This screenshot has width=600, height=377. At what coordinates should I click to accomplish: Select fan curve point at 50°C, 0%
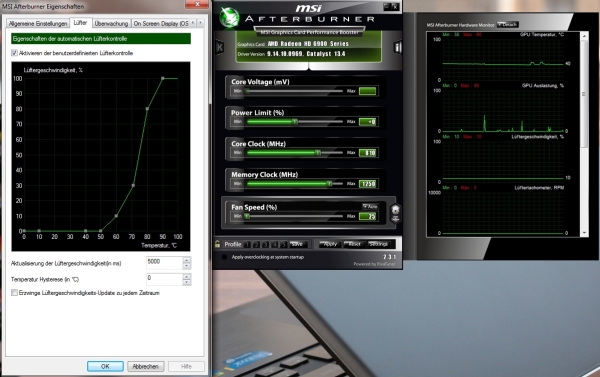(101, 231)
